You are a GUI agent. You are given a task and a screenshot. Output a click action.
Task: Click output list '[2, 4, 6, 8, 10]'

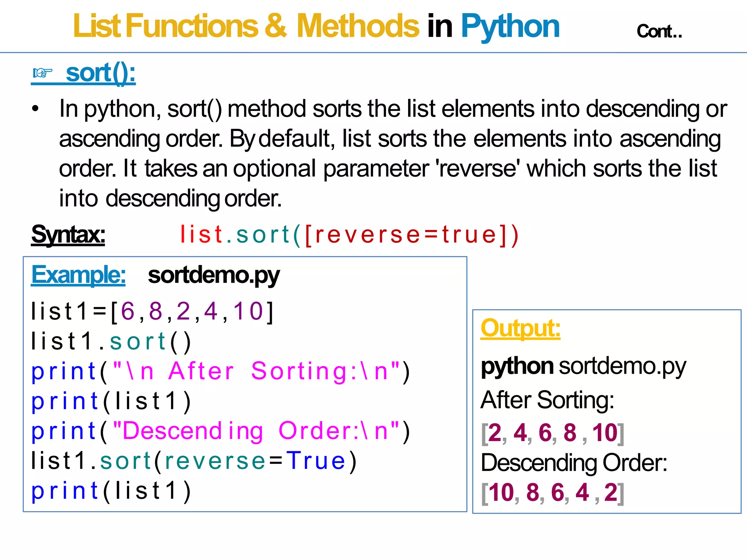coord(553,433)
